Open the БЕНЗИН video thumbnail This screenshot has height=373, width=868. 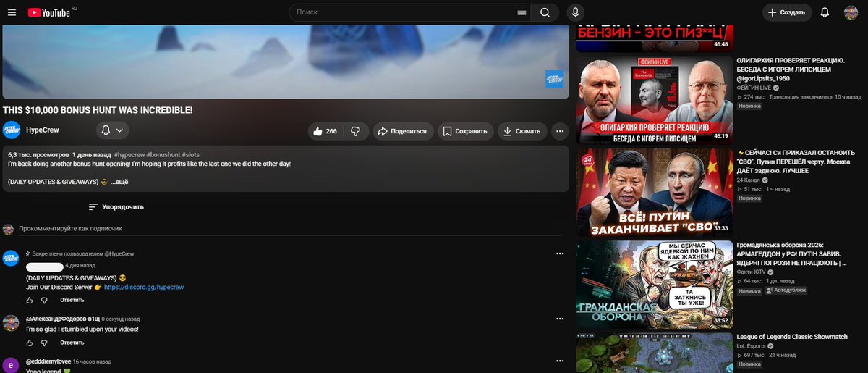pos(655,37)
